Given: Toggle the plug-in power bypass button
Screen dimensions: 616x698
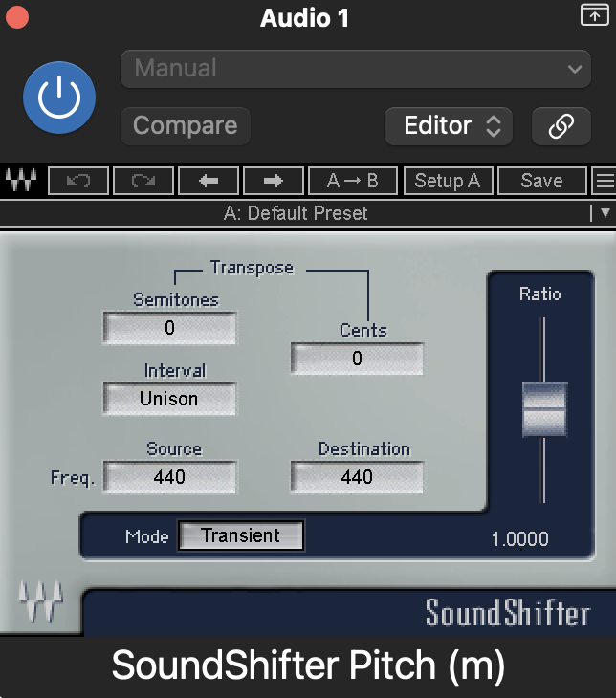Looking at the screenshot, I should (x=59, y=98).
